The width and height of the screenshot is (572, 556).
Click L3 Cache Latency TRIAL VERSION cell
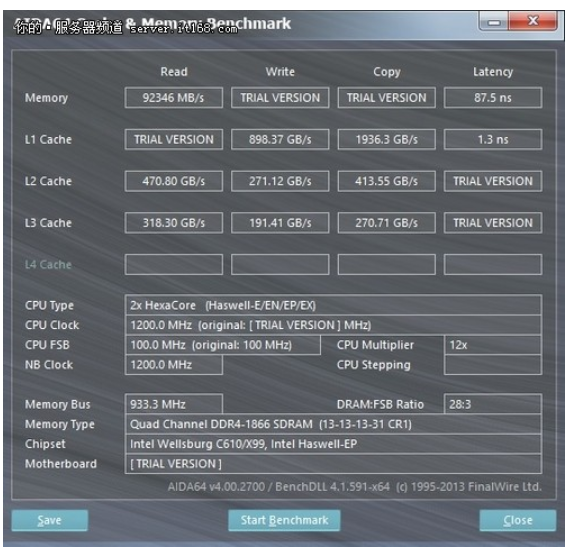[493, 223]
